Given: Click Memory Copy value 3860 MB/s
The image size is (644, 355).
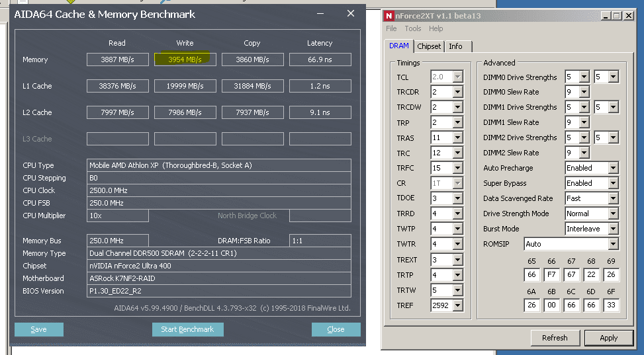Looking at the screenshot, I should click(253, 59).
